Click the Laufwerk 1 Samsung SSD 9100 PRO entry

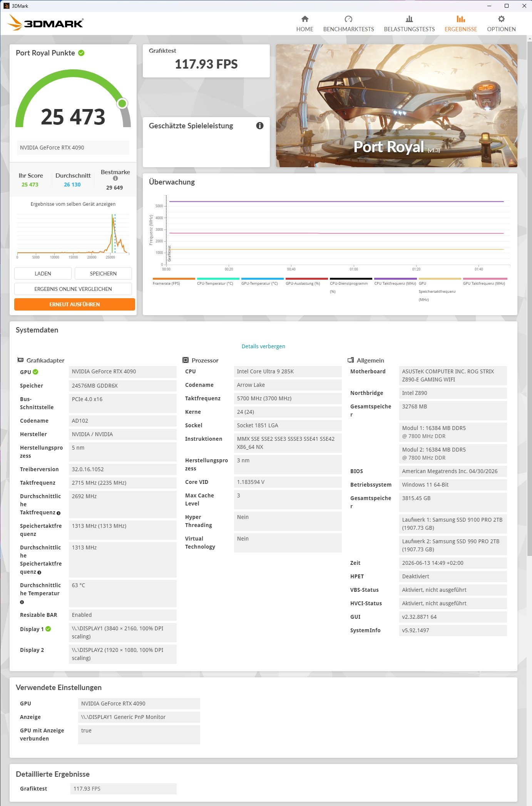pyautogui.click(x=453, y=524)
